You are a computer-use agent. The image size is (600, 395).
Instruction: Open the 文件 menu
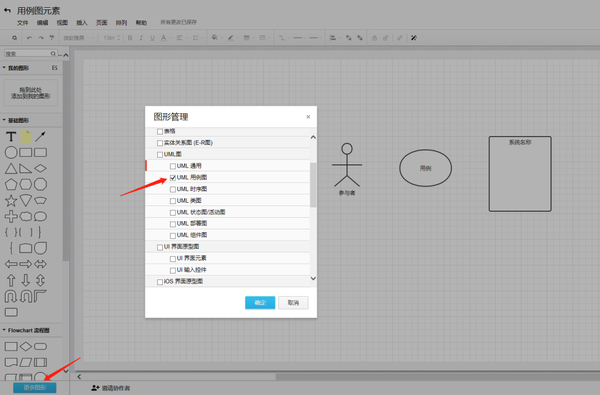coord(23,23)
